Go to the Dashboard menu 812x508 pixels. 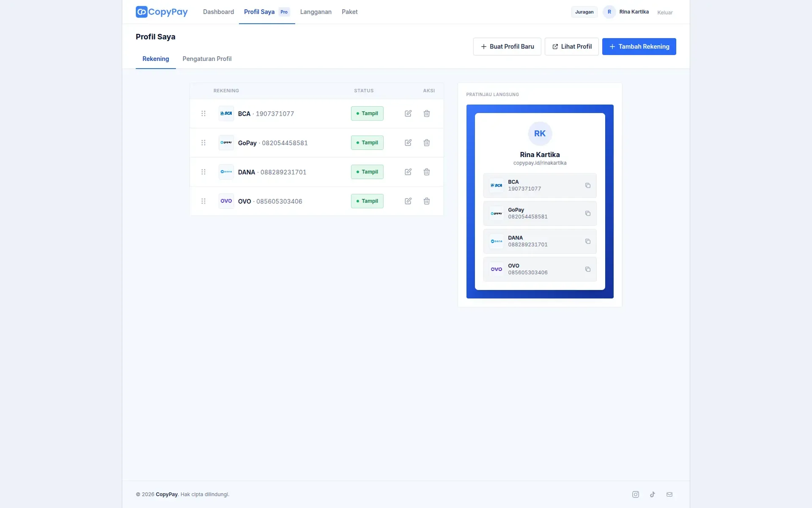click(218, 12)
